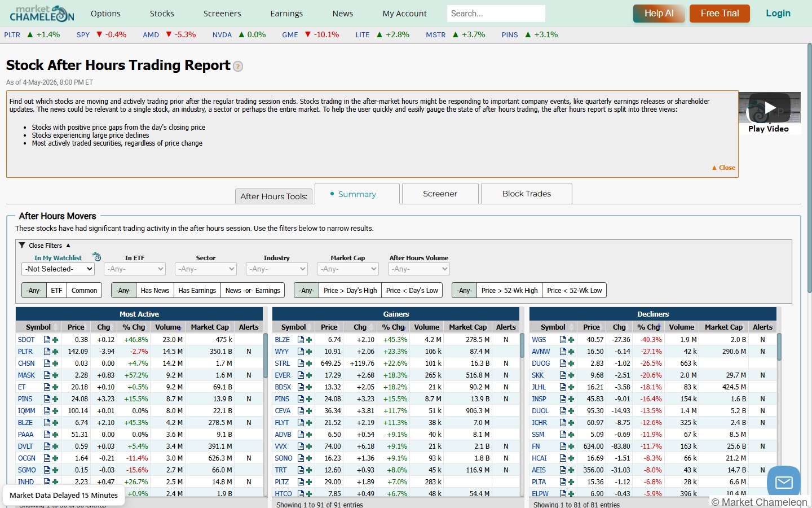Open the chat envelope widget
812x508 pixels.
[x=784, y=481]
